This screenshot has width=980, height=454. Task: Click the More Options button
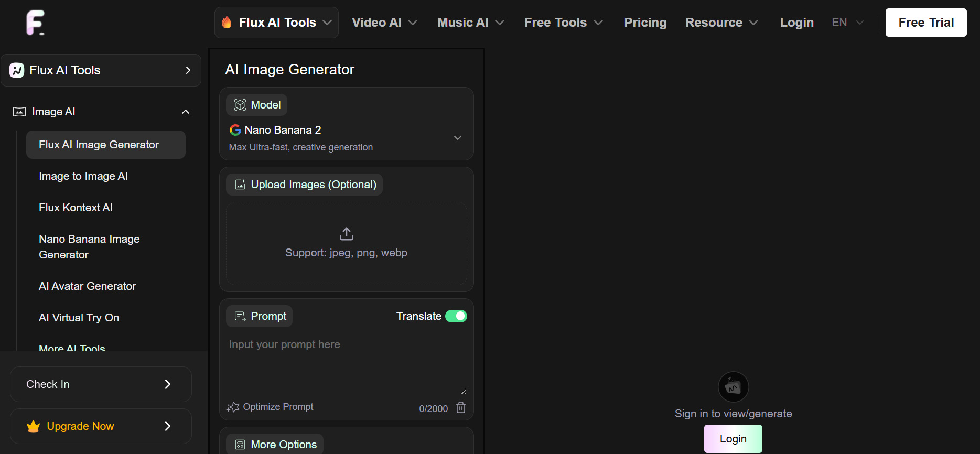(x=275, y=445)
